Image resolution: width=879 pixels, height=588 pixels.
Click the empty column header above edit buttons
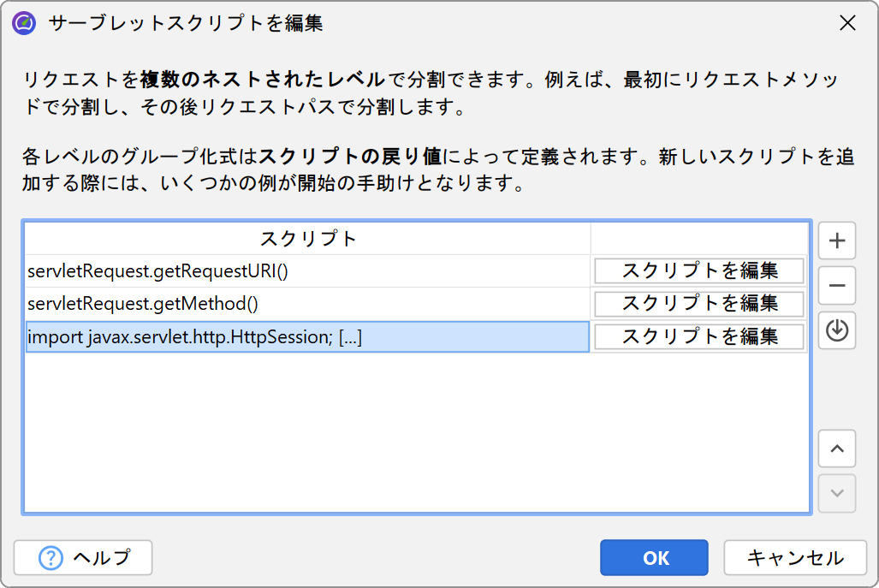tap(699, 239)
